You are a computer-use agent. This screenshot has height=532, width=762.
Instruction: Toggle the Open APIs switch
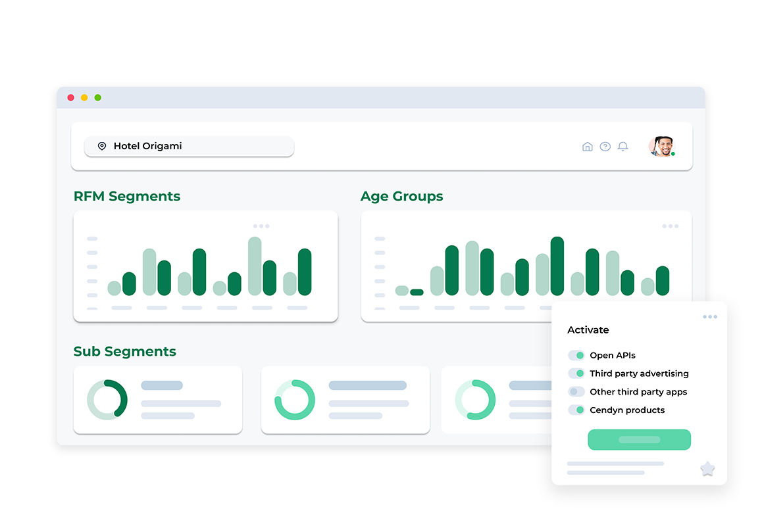(576, 355)
